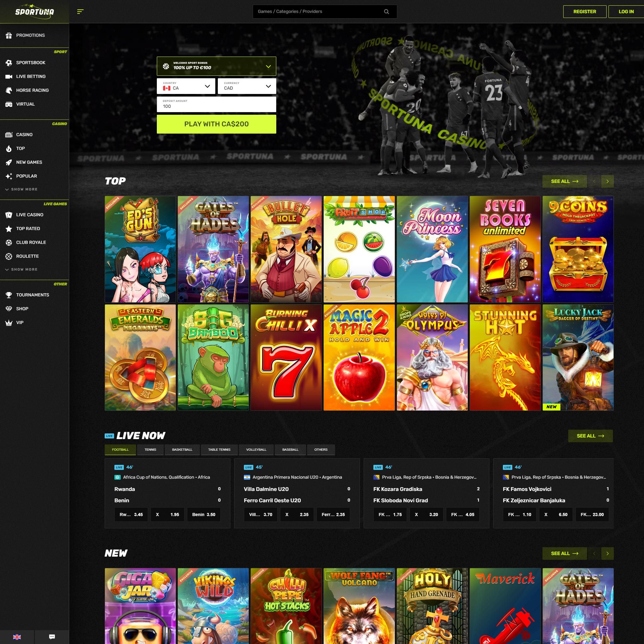Switch to the Tennis tab
Viewport: 644px width, 644px height.
pyautogui.click(x=150, y=450)
